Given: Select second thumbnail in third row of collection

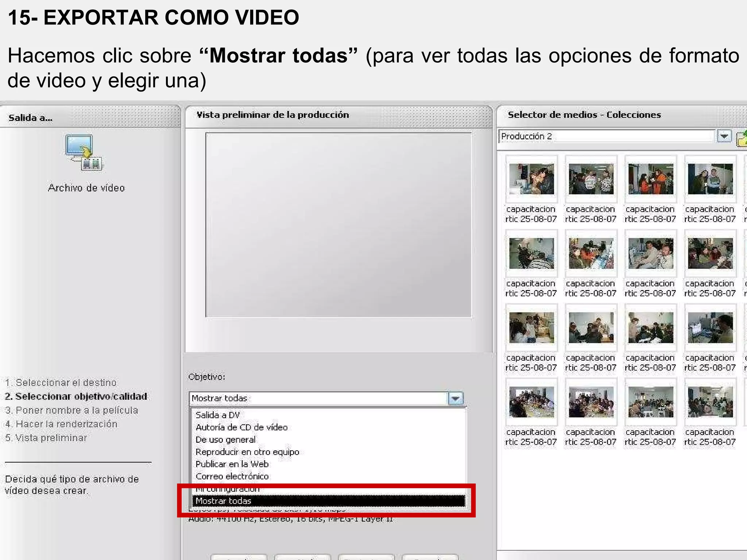Looking at the screenshot, I should pos(591,327).
